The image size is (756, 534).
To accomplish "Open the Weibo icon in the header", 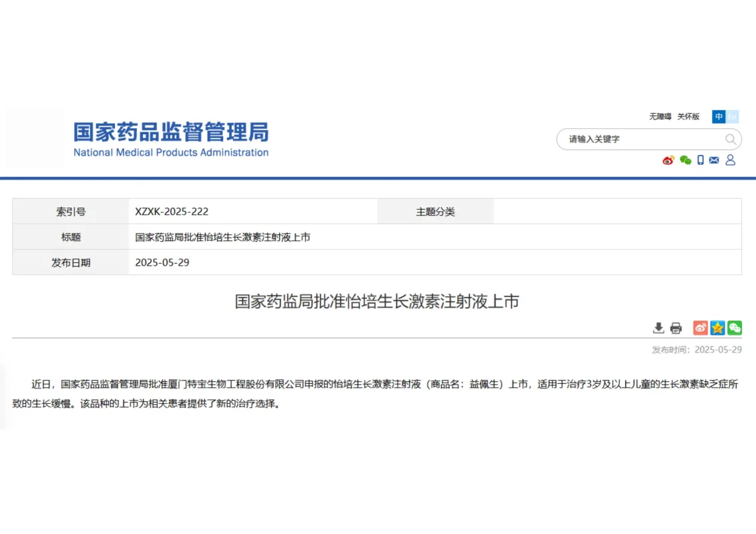I will [668, 160].
